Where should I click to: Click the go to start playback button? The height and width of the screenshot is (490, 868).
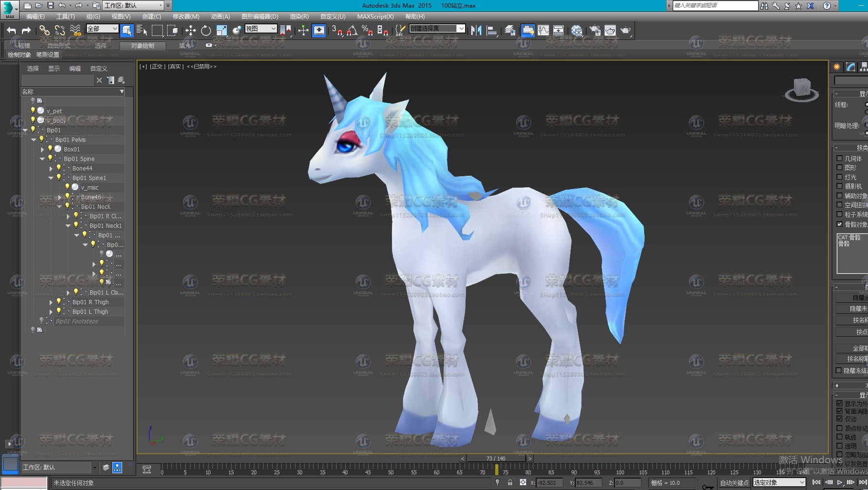point(816,482)
